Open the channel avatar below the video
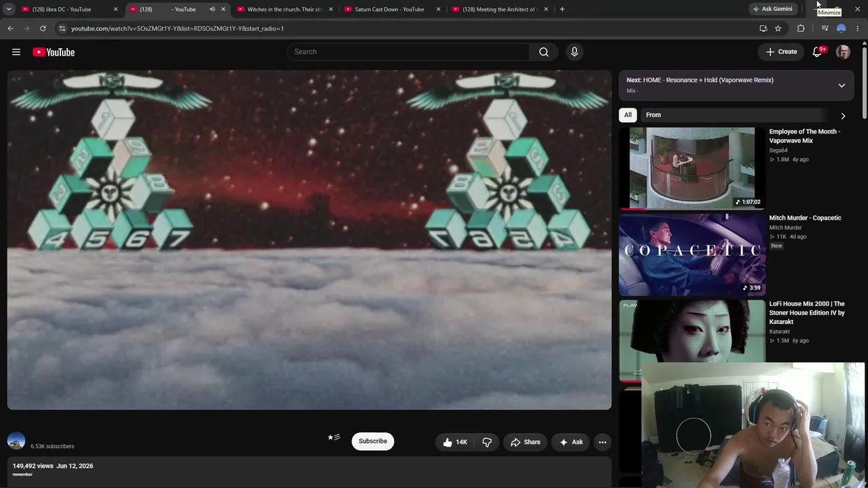The width and height of the screenshot is (868, 488). coord(16,441)
